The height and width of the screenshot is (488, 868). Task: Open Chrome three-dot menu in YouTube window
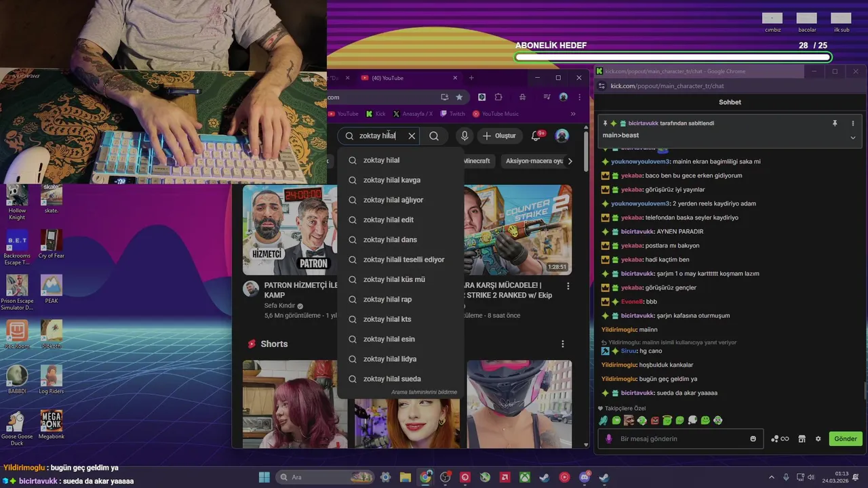(x=580, y=97)
